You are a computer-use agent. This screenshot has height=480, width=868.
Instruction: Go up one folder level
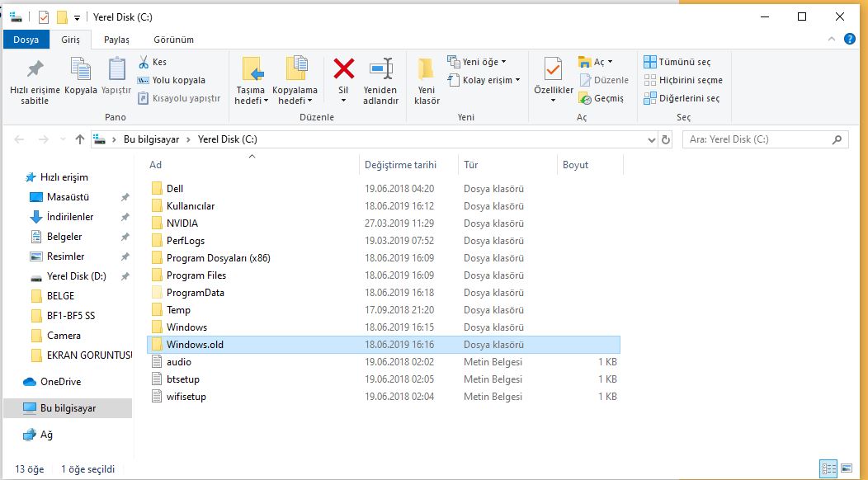point(80,139)
